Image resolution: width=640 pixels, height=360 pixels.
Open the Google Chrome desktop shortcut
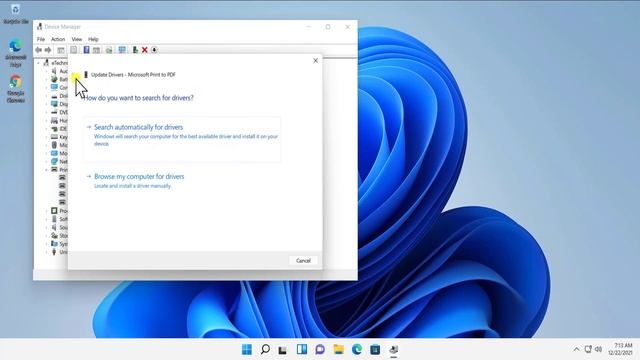(x=16, y=89)
